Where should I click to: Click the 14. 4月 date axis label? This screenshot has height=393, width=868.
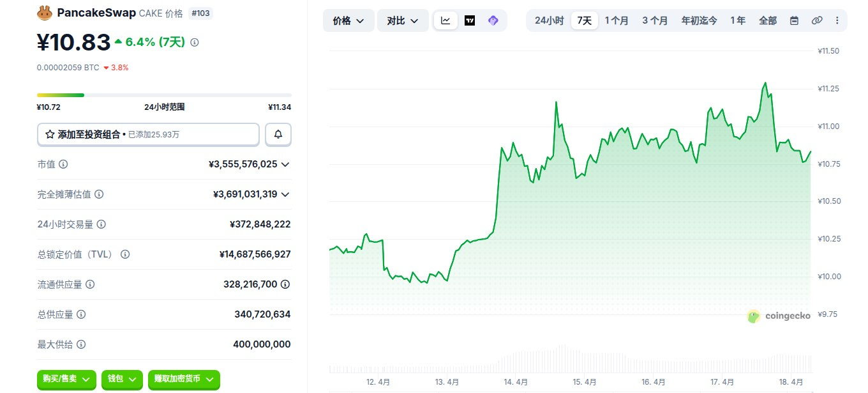[x=515, y=381]
